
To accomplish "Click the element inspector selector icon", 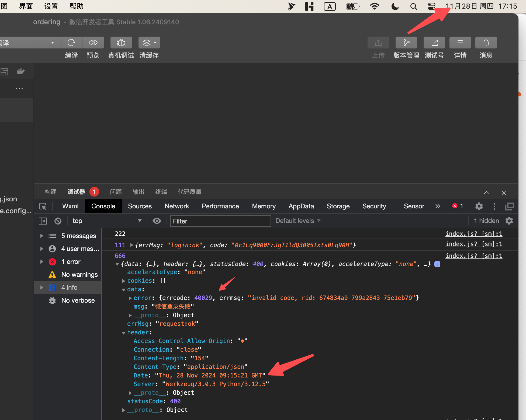I will (43, 206).
